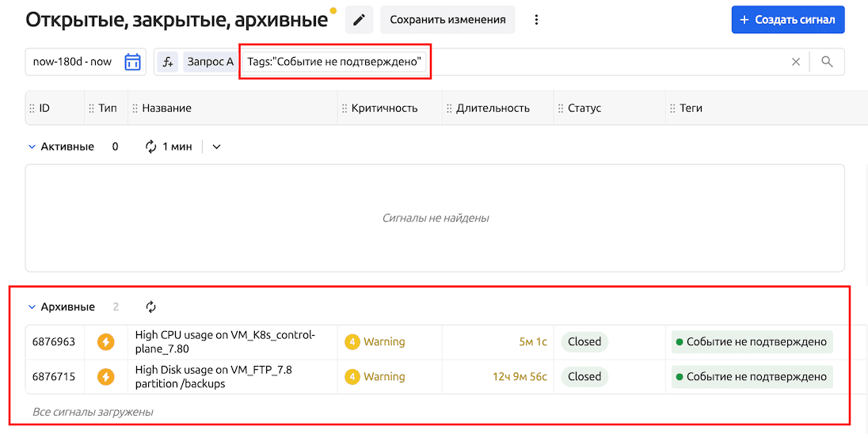This screenshot has width=868, height=434.
Task: Open the calendar date picker icon
Action: (132, 62)
